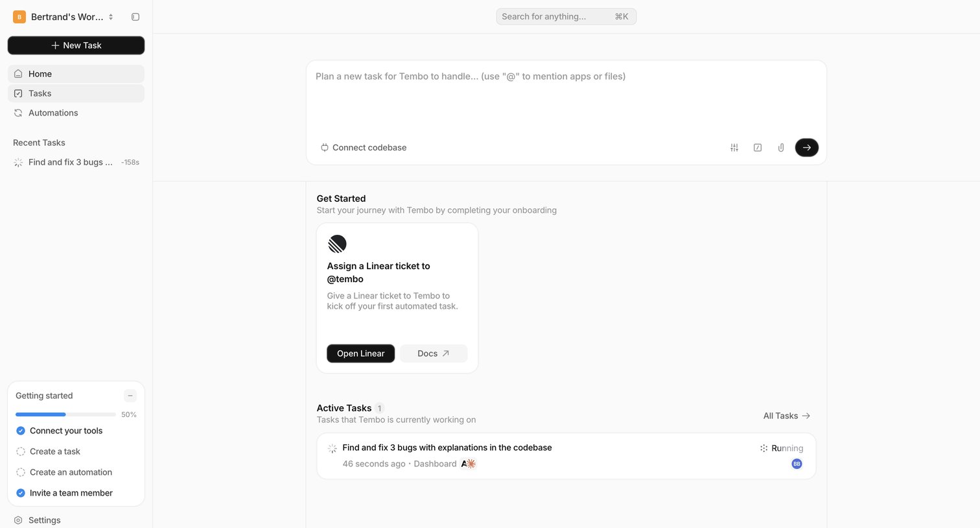980x528 pixels.
Task: Click the orange workspace avatar icon
Action: [x=19, y=17]
